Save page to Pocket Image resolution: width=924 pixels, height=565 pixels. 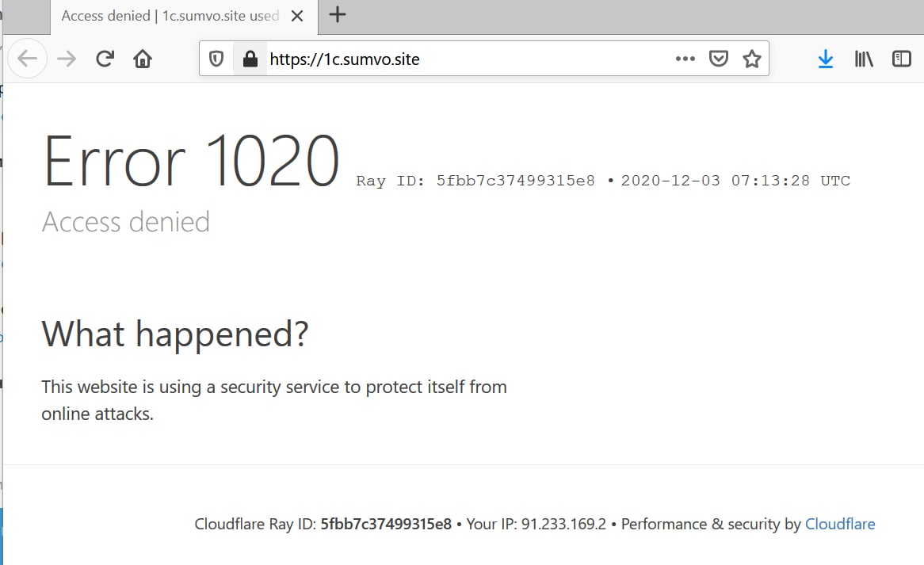tap(718, 59)
